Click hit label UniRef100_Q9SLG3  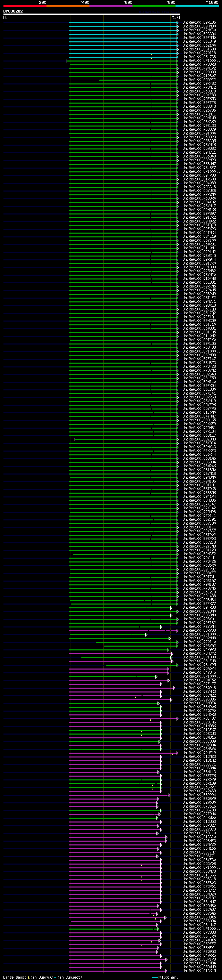[199, 125]
